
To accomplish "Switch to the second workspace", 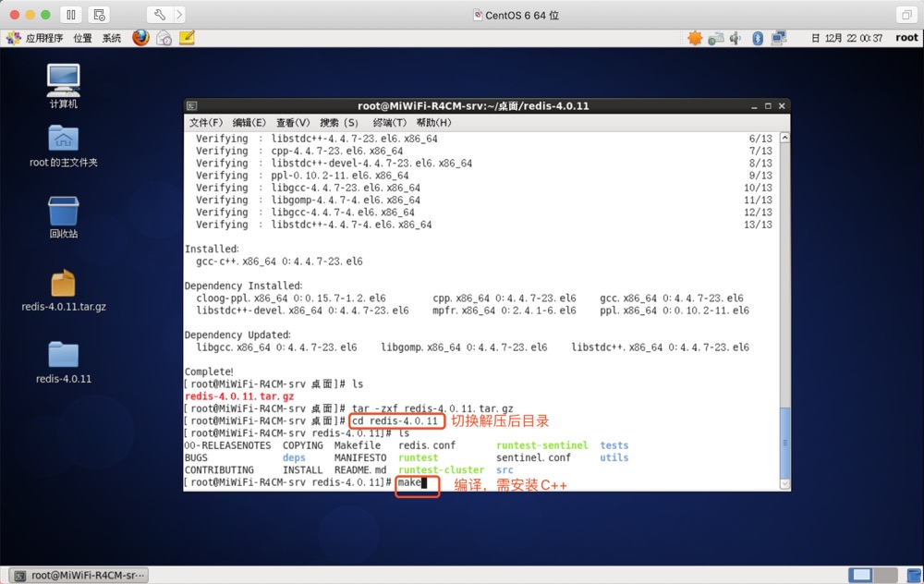I will pos(885,575).
